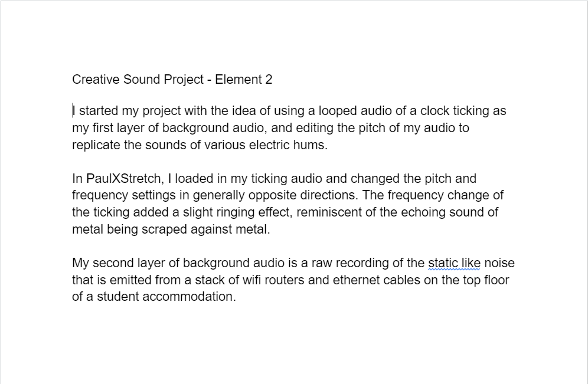Screen dimensions: 588x384
Task: Place cursor on the word 'PaulXStretch'
Action: 124,179
